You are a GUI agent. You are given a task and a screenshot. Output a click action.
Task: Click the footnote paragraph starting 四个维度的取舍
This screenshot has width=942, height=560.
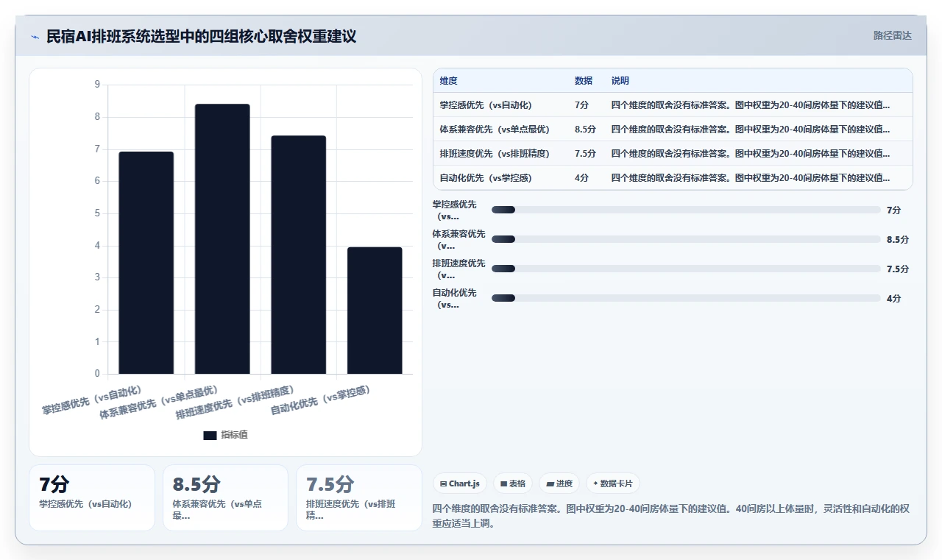tap(671, 517)
